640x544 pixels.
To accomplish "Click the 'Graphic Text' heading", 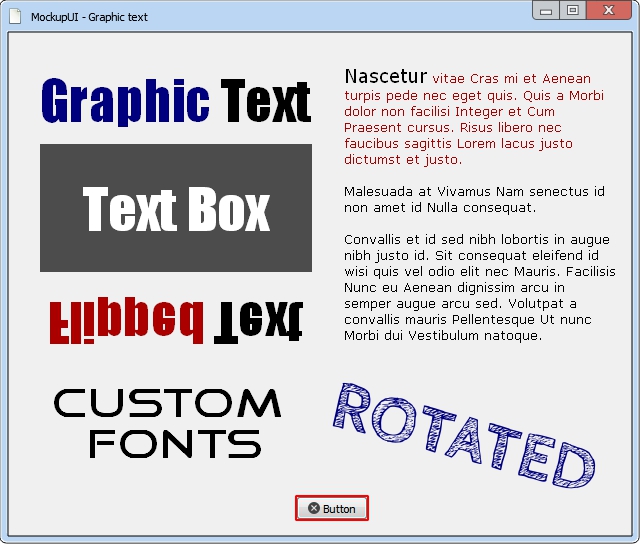I will point(176,102).
